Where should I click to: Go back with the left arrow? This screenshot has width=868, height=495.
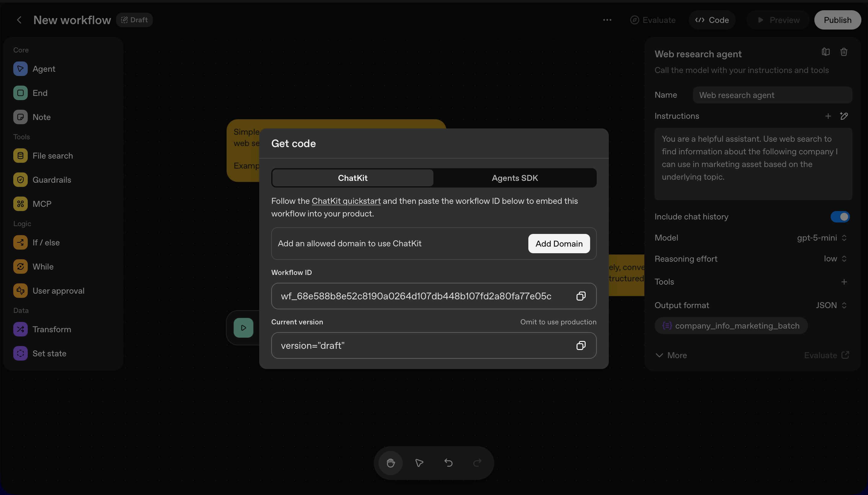tap(19, 20)
